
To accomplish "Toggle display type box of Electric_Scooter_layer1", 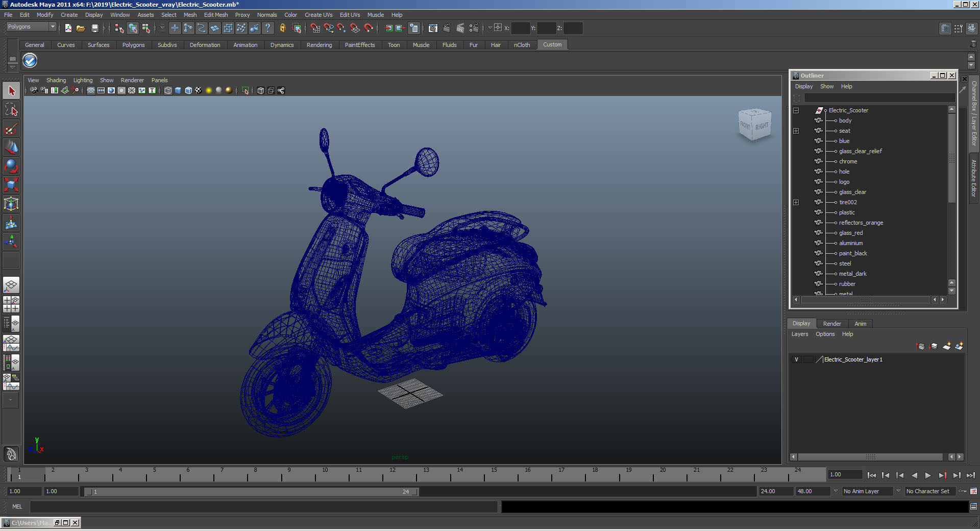I will pyautogui.click(x=808, y=359).
